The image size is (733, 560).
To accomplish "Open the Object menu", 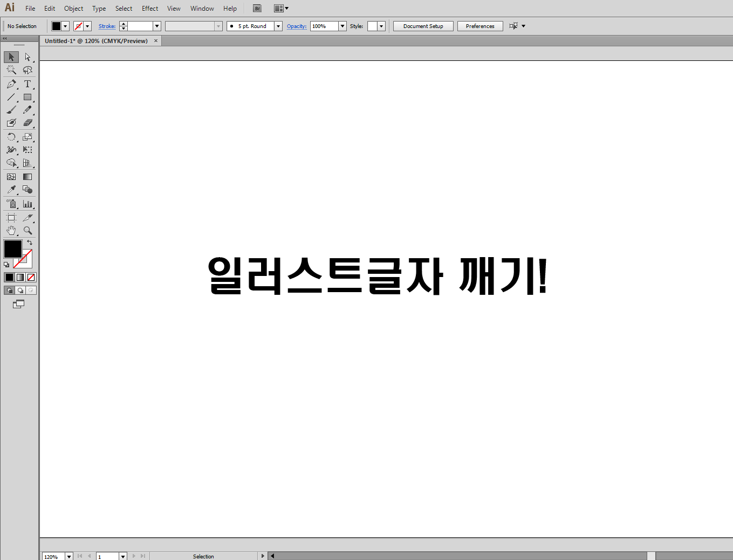I will pos(74,9).
